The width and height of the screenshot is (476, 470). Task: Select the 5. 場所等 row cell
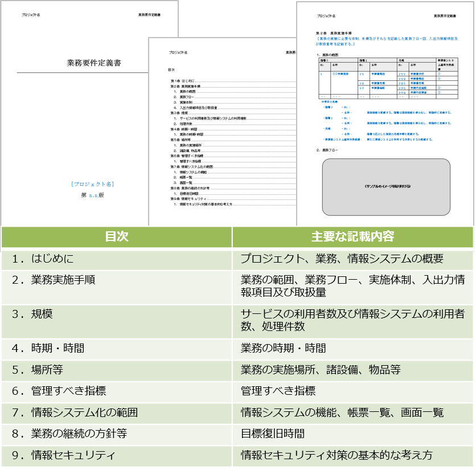117,370
